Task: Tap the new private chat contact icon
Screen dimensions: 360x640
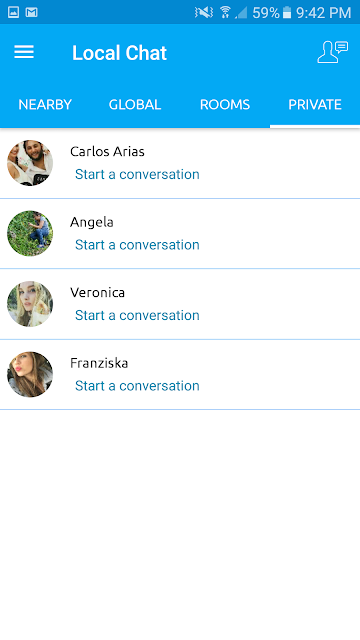Action: point(332,52)
